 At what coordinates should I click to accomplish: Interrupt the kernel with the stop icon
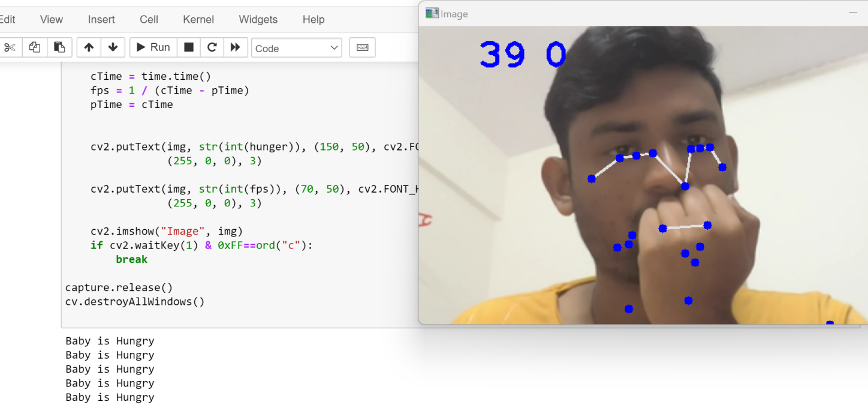pyautogui.click(x=188, y=47)
